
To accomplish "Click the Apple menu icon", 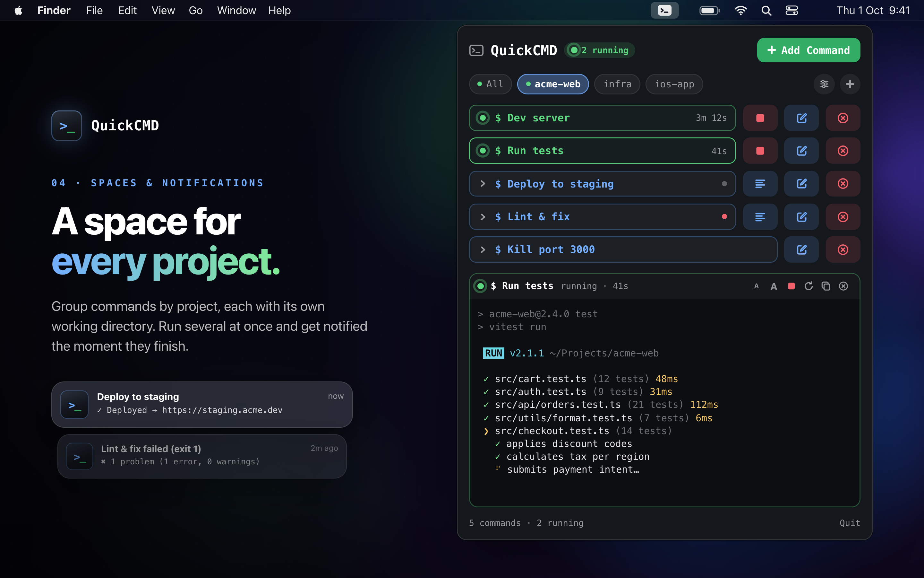I will [x=18, y=10].
